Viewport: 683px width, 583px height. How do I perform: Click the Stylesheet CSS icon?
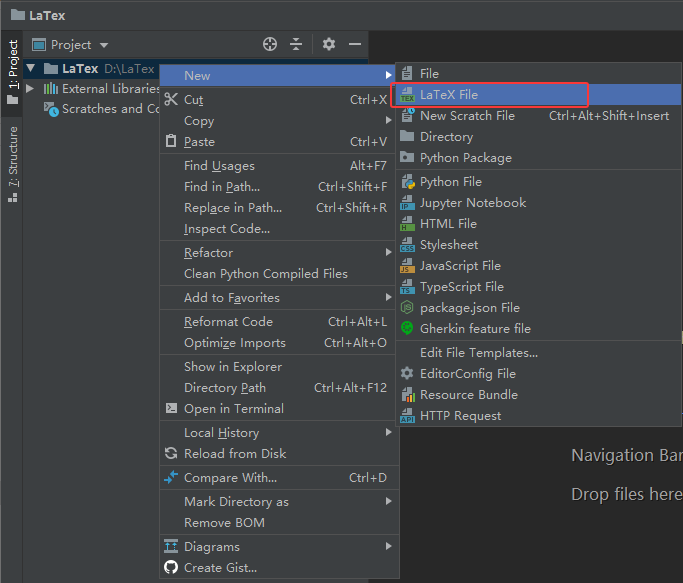[407, 244]
